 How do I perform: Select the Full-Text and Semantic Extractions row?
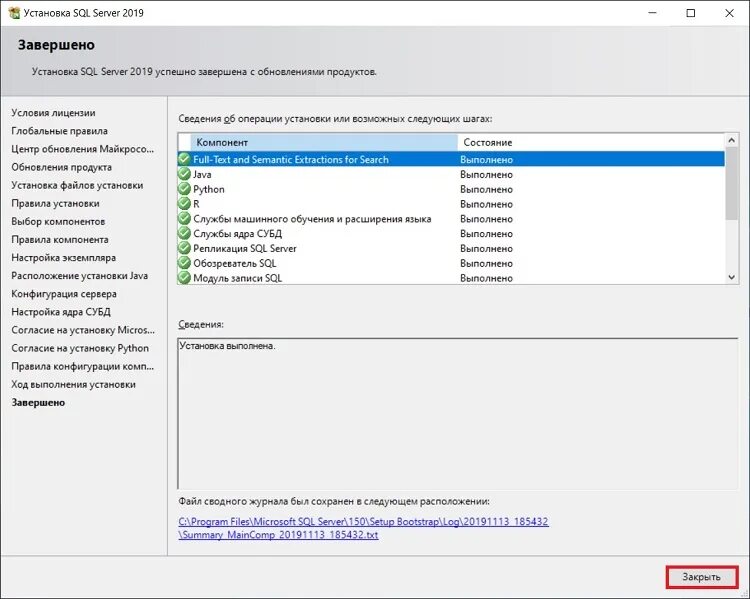[451, 159]
